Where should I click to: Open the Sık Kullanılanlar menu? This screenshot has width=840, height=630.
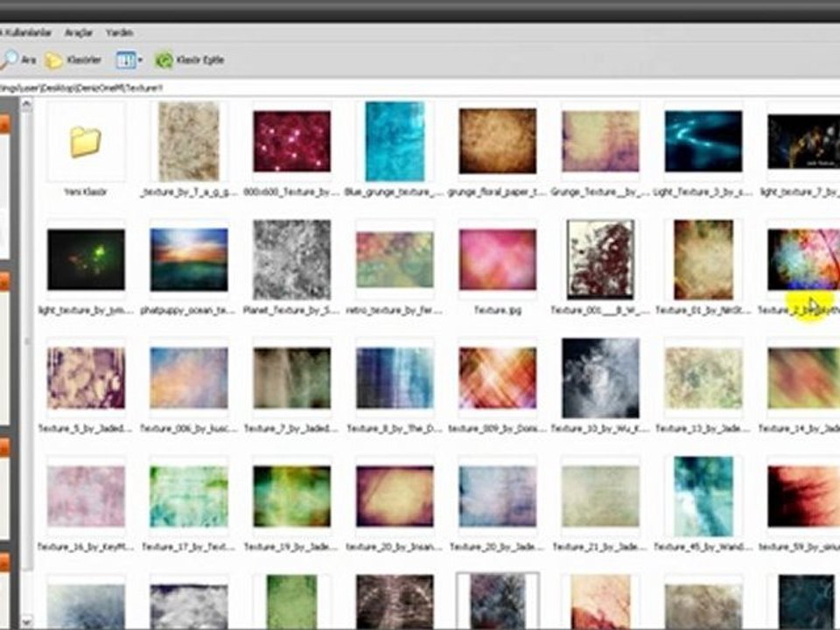pyautogui.click(x=25, y=32)
